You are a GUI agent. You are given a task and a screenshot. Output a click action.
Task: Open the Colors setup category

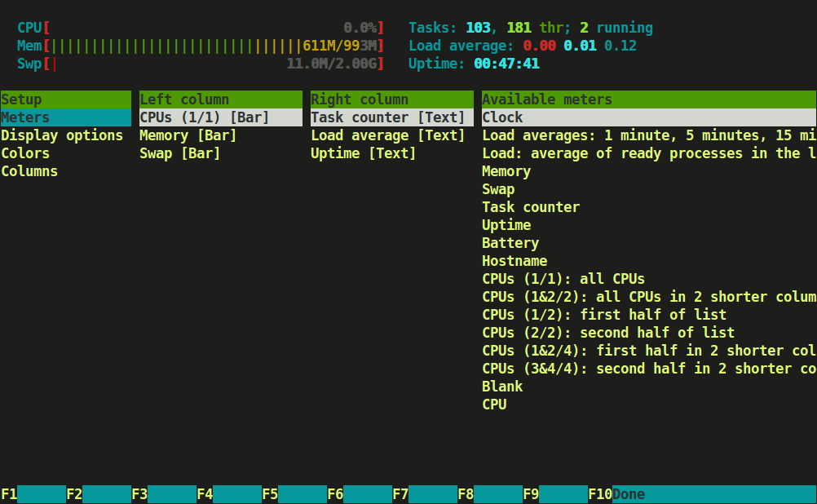coord(25,153)
